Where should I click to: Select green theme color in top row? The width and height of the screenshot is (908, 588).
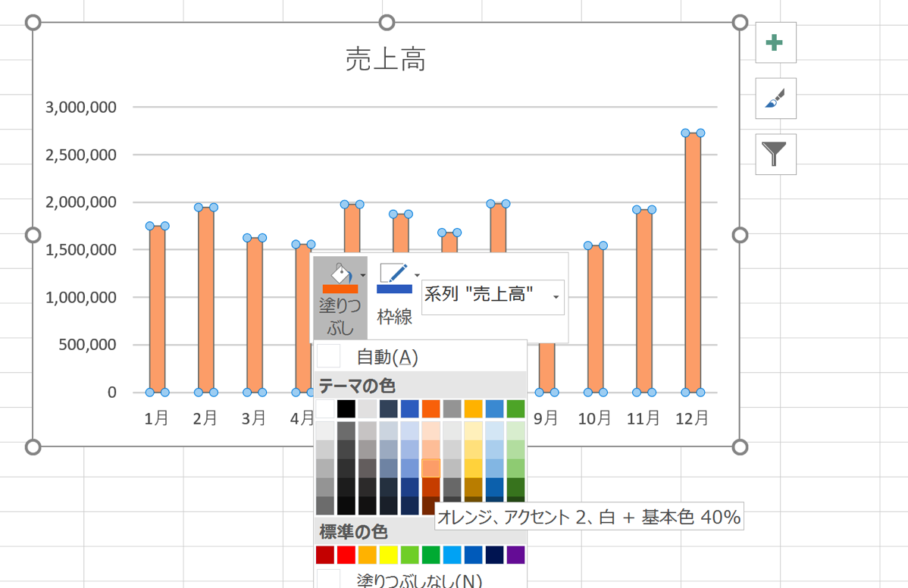pyautogui.click(x=515, y=408)
